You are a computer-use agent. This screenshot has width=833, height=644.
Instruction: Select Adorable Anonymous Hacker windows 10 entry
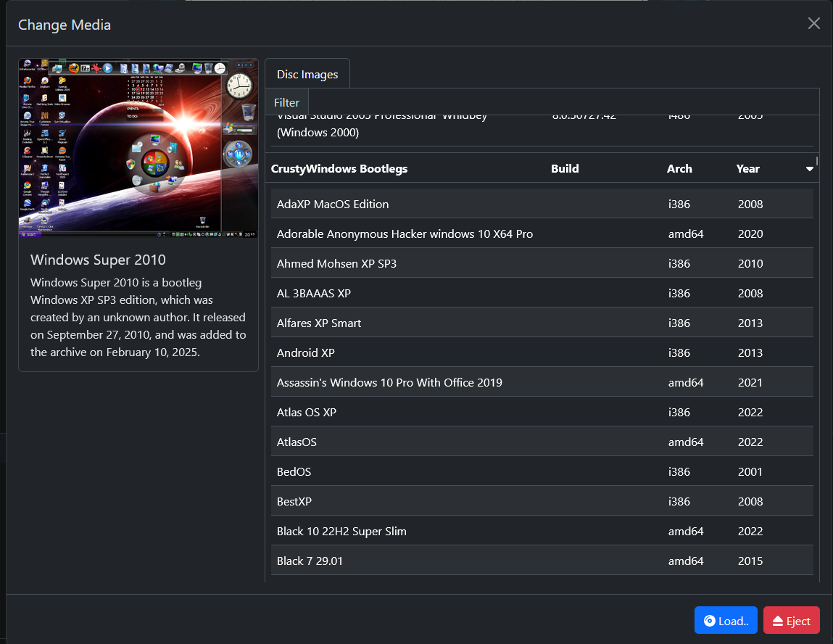pyautogui.click(x=542, y=234)
